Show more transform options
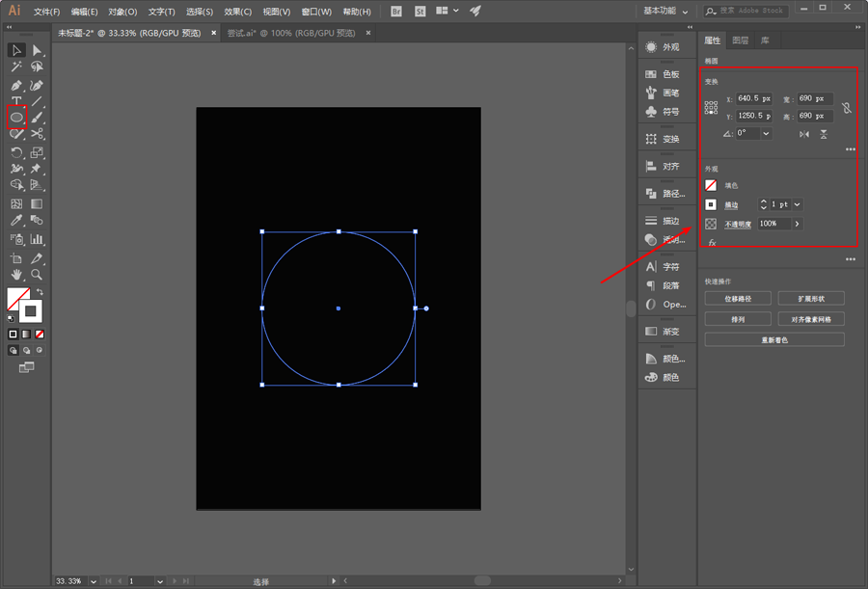This screenshot has height=589, width=868. [x=851, y=149]
